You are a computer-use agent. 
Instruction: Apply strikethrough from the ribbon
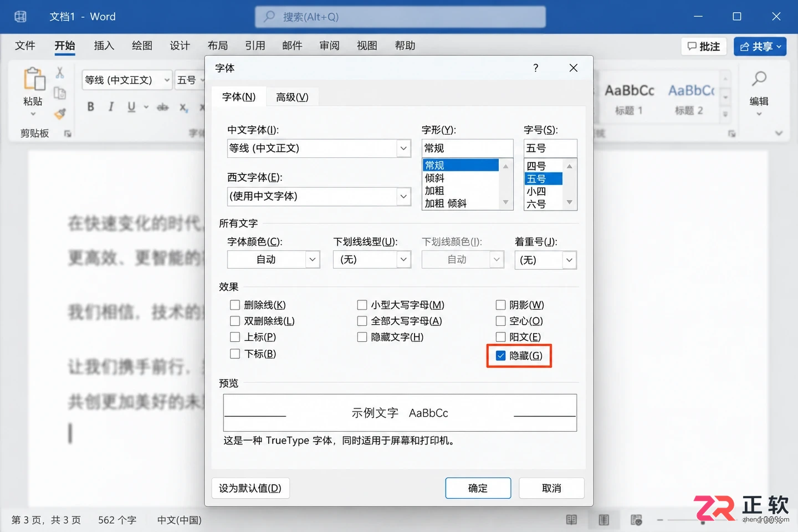coord(162,107)
